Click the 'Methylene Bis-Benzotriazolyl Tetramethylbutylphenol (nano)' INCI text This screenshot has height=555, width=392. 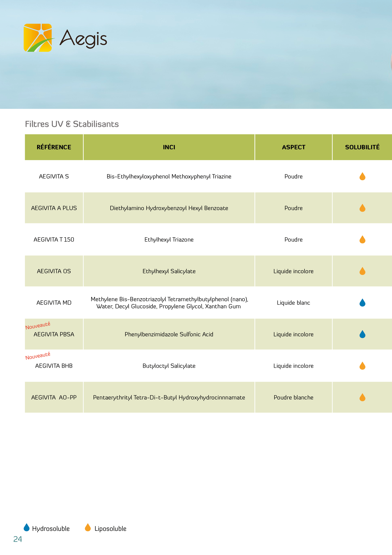pos(169,299)
